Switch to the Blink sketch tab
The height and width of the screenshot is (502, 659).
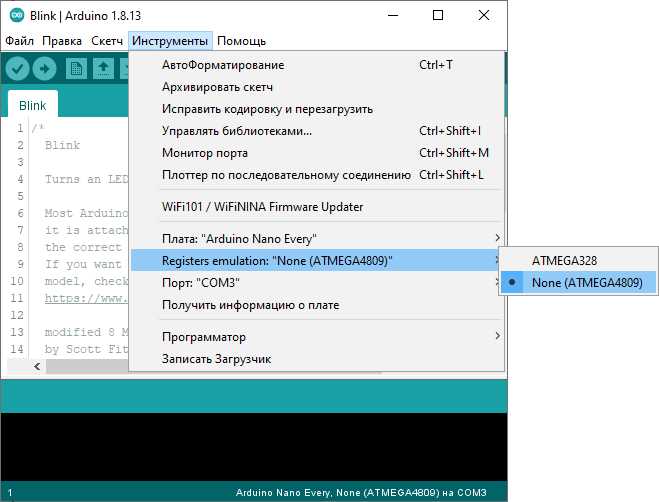(33, 105)
